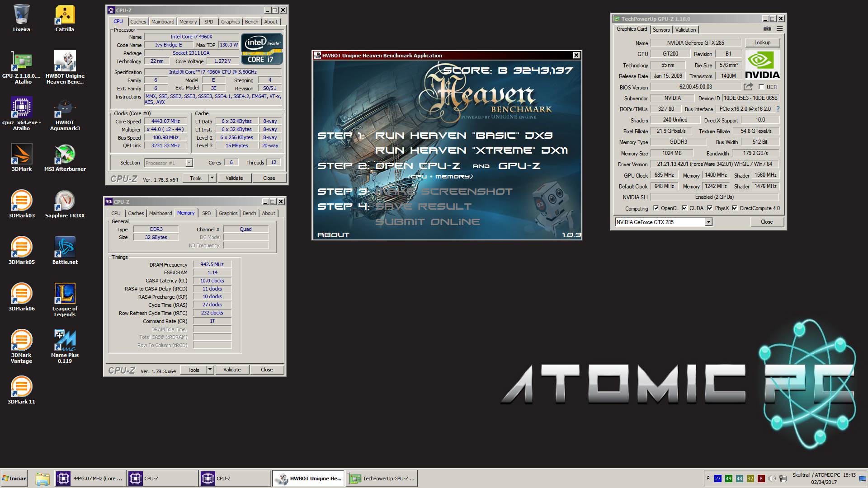Click the bus interface question mark icon

(x=778, y=109)
